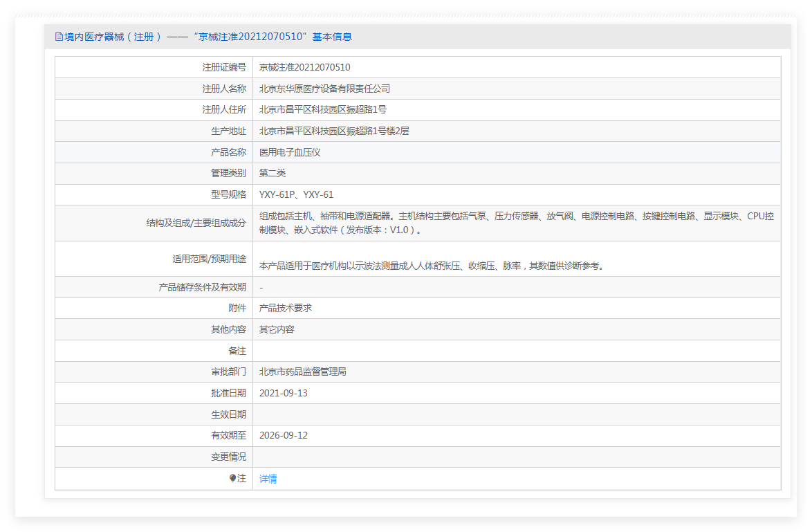Select registration number 京械注准20212070510 value
The width and height of the screenshot is (812, 532).
[304, 67]
